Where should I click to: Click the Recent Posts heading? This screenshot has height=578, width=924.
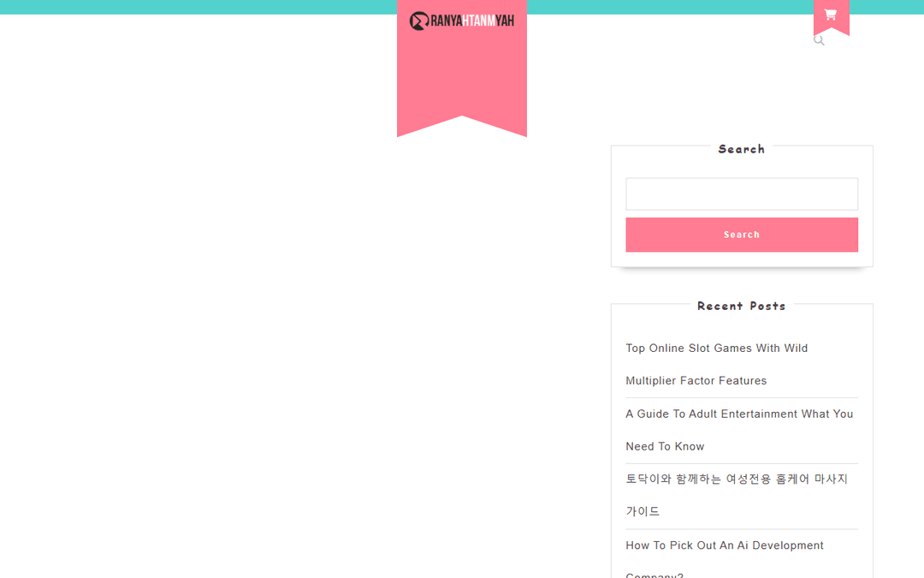tap(741, 306)
